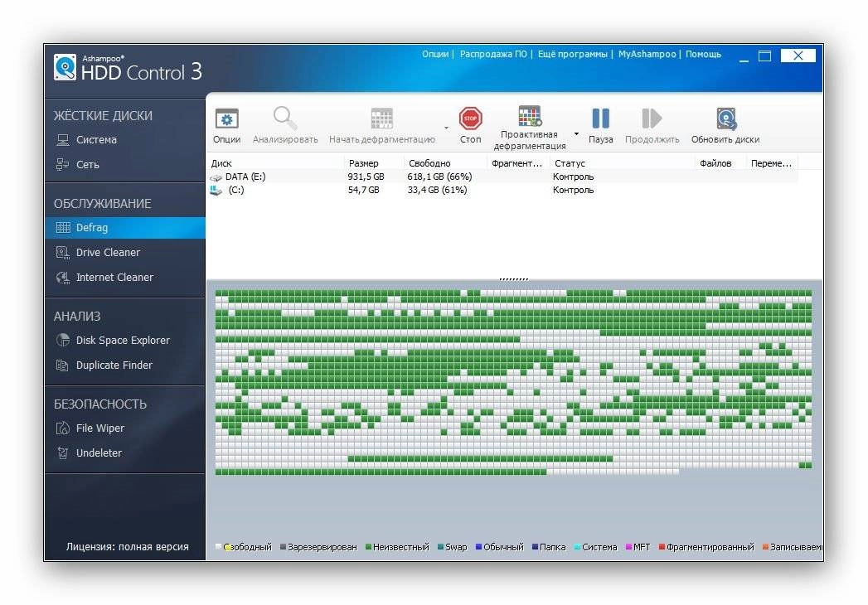This screenshot has width=868, height=605.
Task: Click the Обновить диски icon
Action: pyautogui.click(x=725, y=119)
